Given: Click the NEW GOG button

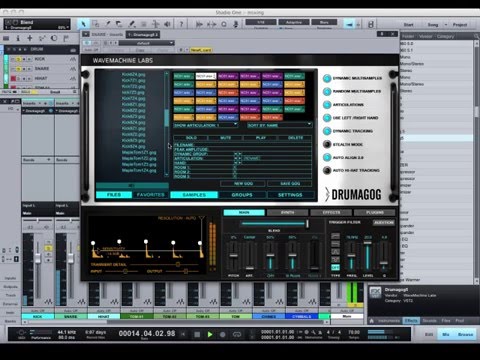Looking at the screenshot, I should click(243, 183).
